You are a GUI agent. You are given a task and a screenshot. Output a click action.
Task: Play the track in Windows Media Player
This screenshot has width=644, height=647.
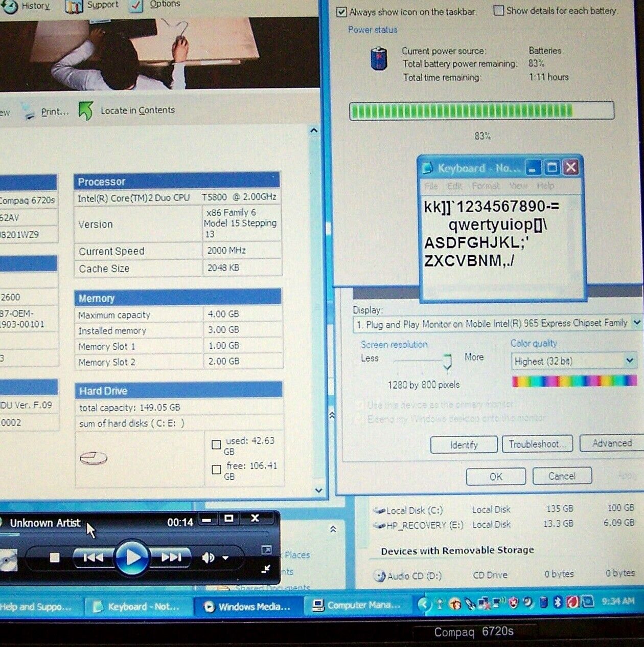click(x=132, y=557)
